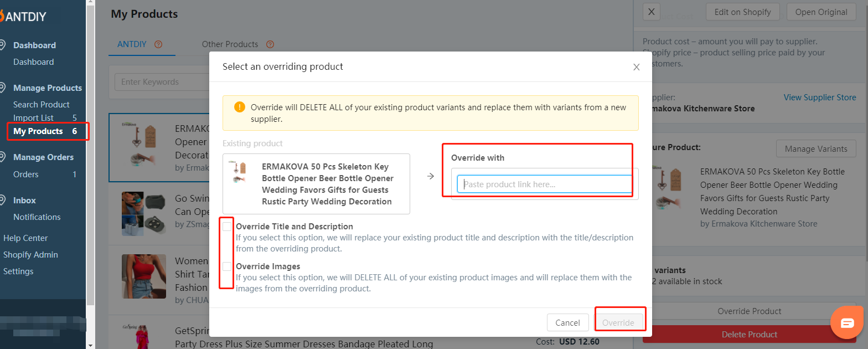Switch to the Other Products tab
Viewport: 868px width, 349px height.
(x=230, y=44)
